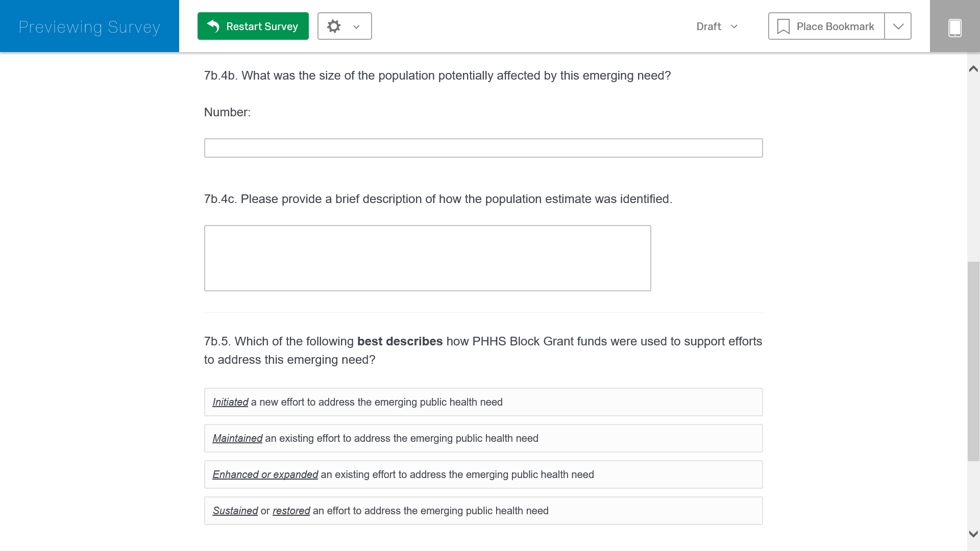
Task: Select 'Sustained or restored an effort' option
Action: 483,511
